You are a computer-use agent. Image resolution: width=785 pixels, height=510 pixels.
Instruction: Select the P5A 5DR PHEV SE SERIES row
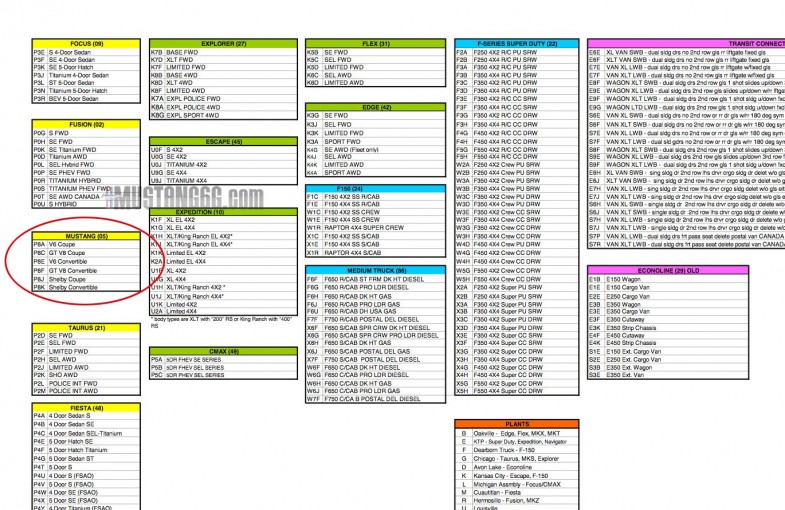[x=223, y=359]
